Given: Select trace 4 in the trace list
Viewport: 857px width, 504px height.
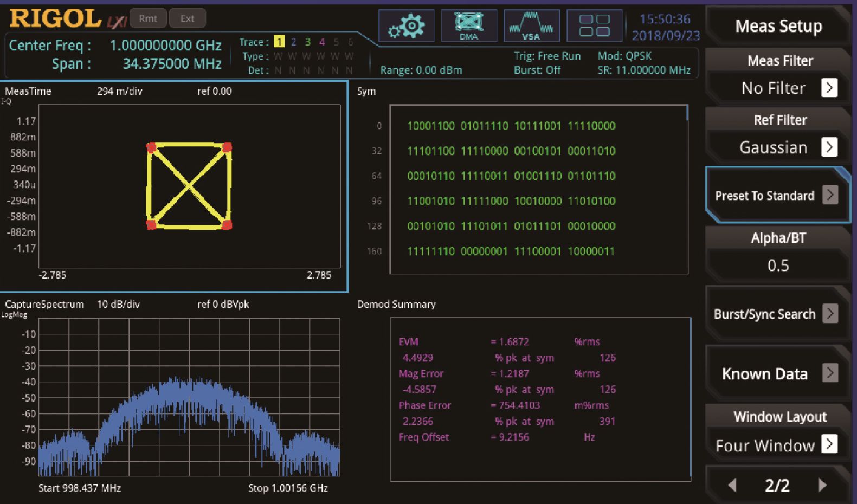Looking at the screenshot, I should (x=321, y=42).
